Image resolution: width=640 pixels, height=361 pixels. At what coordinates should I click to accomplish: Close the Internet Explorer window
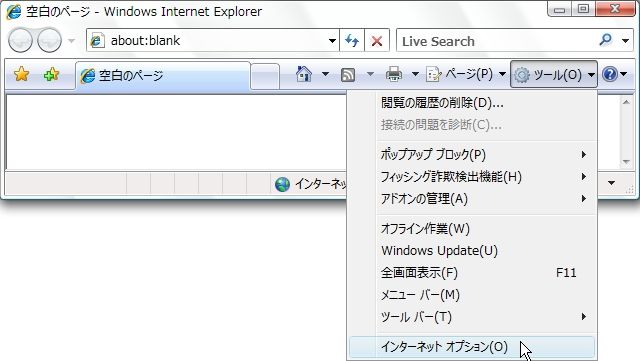(x=615, y=9)
